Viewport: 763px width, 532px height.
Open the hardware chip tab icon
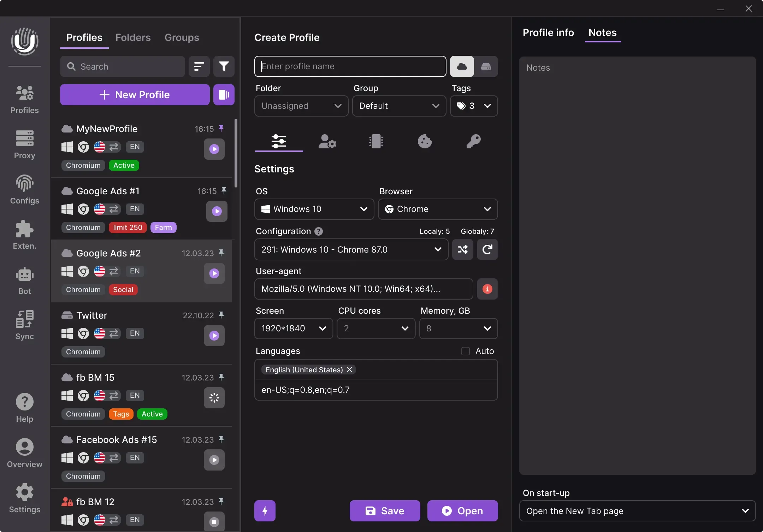376,142
